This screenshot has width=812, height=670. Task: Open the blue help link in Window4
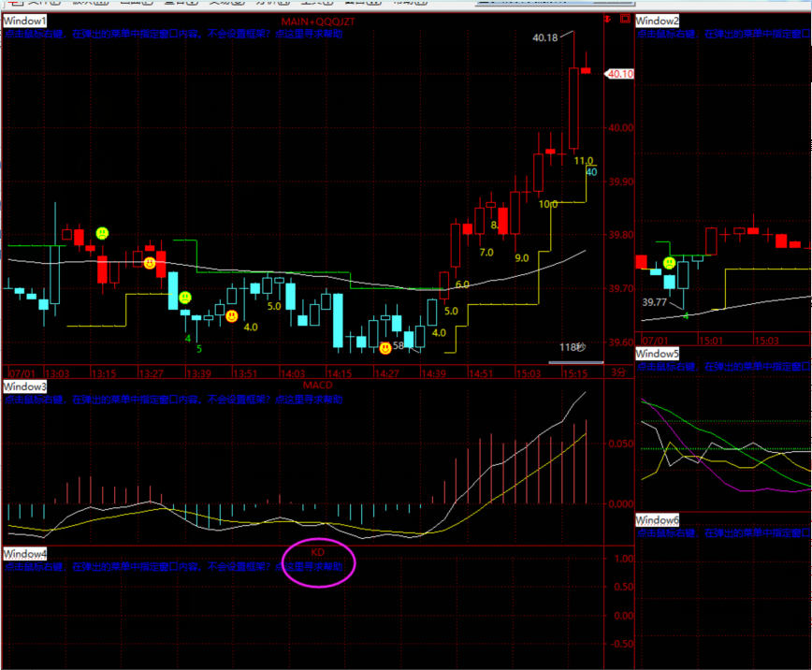point(309,567)
